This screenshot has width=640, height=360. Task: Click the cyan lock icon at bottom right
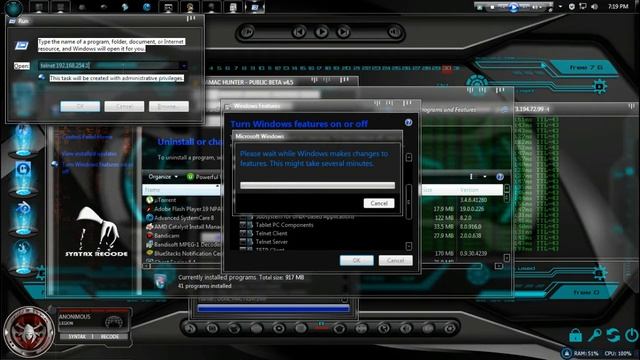click(x=576, y=336)
